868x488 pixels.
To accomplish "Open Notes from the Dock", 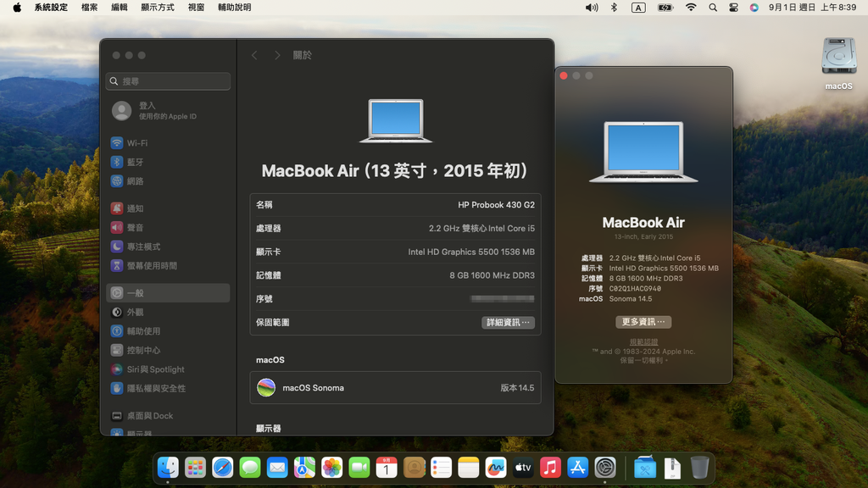I will (x=468, y=468).
